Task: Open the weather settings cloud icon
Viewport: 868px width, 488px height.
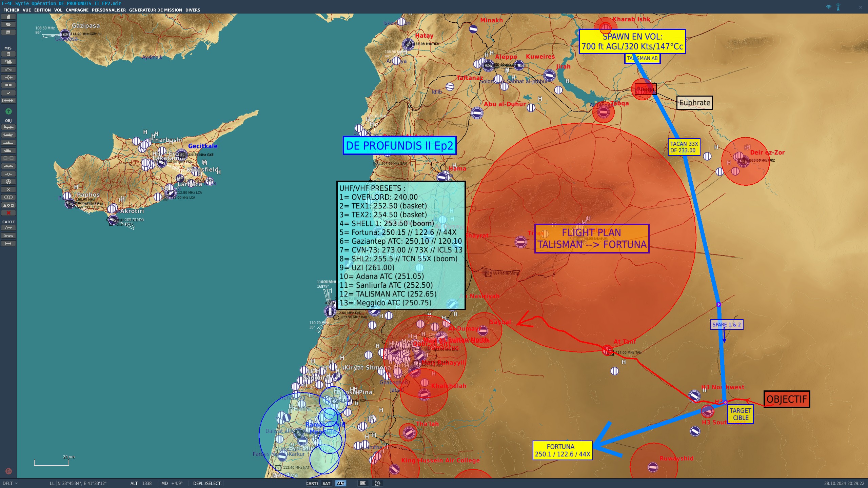Action: [x=8, y=62]
